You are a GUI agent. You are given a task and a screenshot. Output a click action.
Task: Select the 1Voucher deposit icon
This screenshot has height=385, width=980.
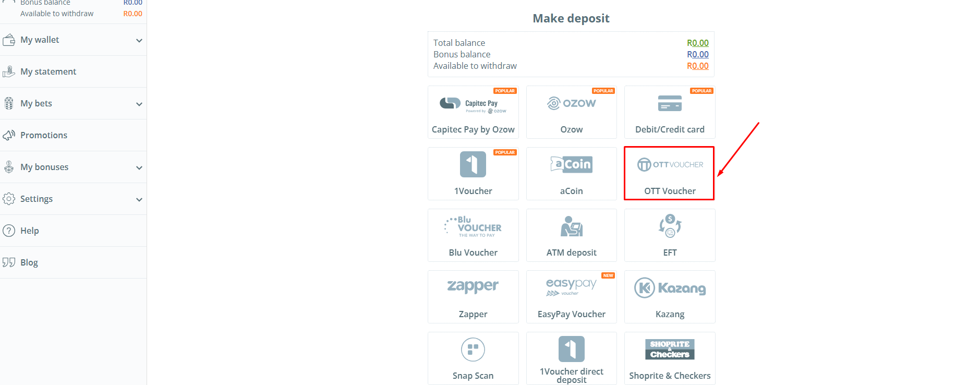point(473,164)
